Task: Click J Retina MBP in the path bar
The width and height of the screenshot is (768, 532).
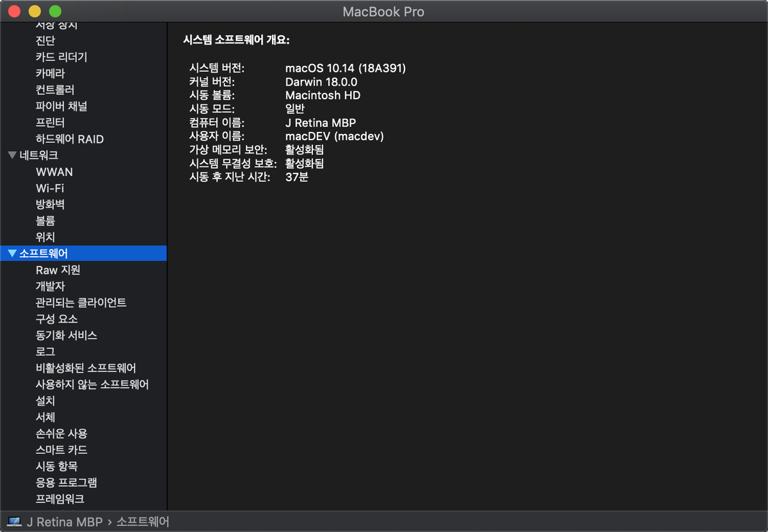Action: pos(64,522)
